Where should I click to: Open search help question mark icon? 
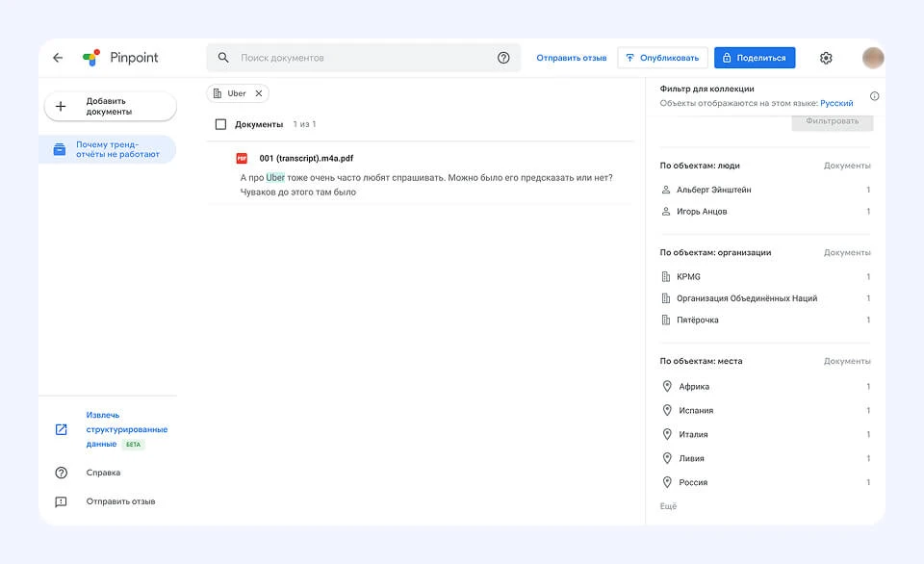coord(503,58)
